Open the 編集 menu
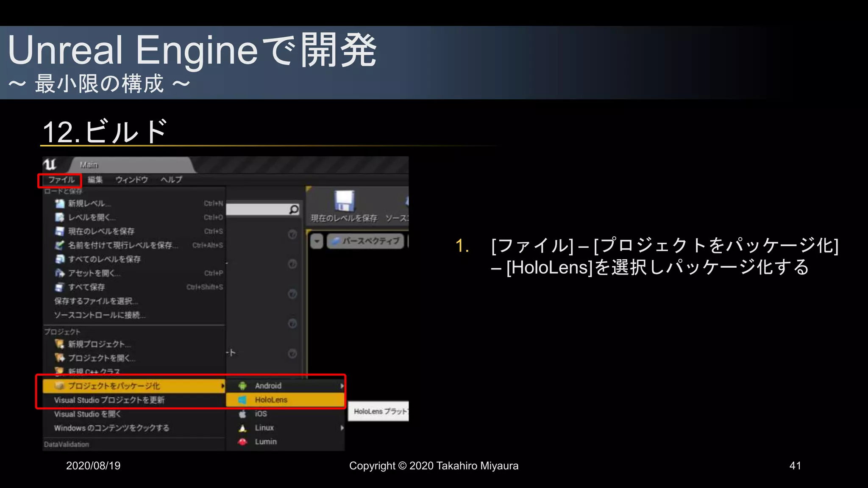Screen dimensions: 868x488 [x=95, y=180]
